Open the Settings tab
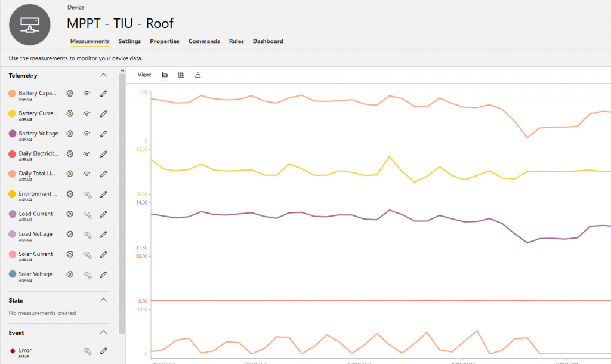 tap(129, 41)
